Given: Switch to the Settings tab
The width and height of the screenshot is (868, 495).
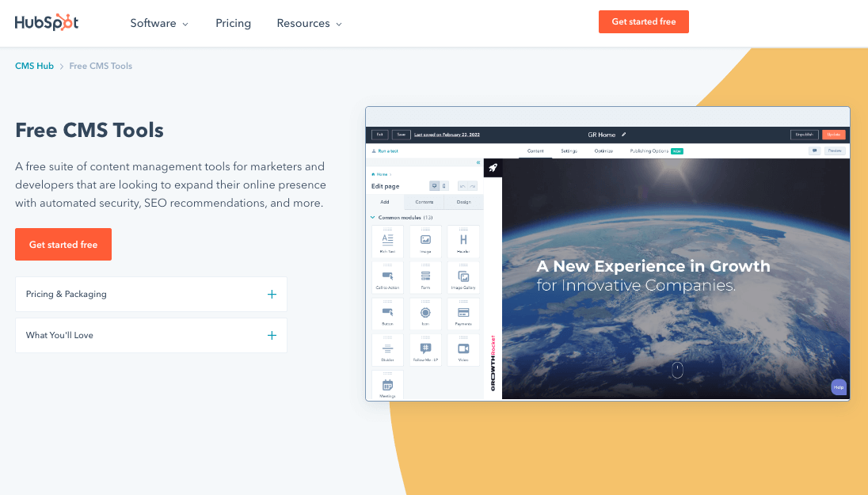Looking at the screenshot, I should tap(569, 150).
